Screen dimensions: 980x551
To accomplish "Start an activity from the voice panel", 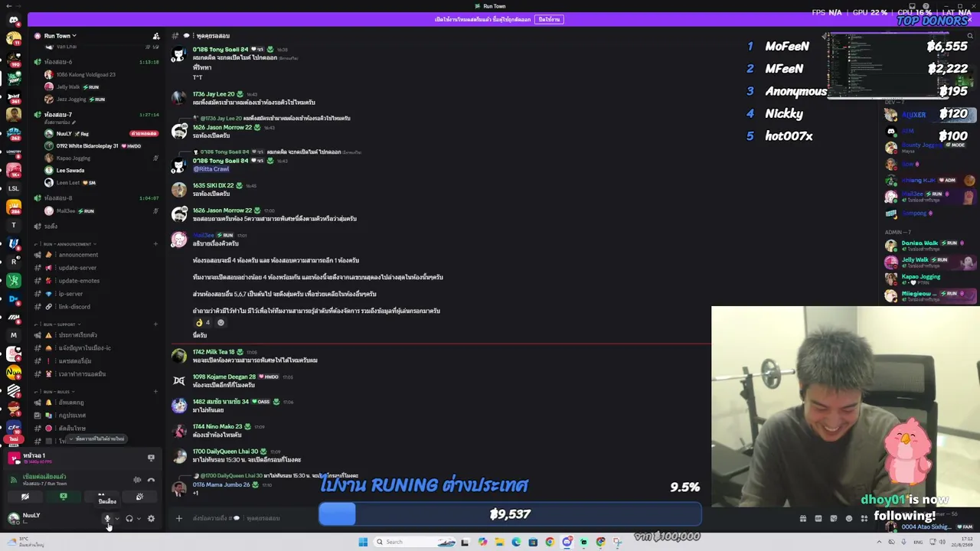I will (101, 497).
